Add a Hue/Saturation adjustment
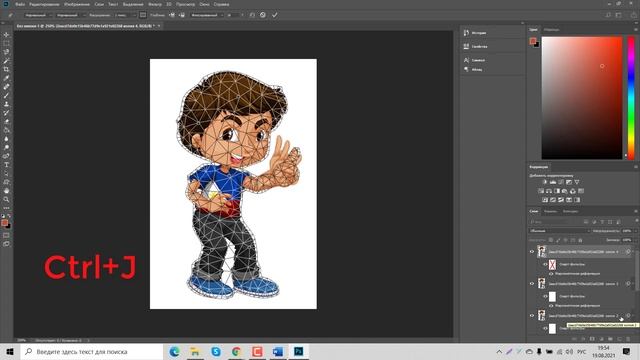The image size is (640, 360). [x=541, y=191]
